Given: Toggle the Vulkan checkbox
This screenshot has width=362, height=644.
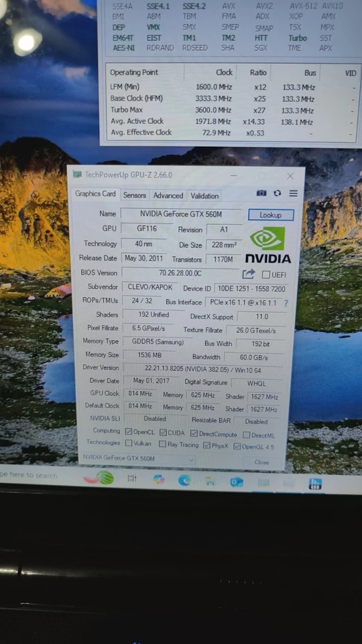Looking at the screenshot, I should pos(129,443).
